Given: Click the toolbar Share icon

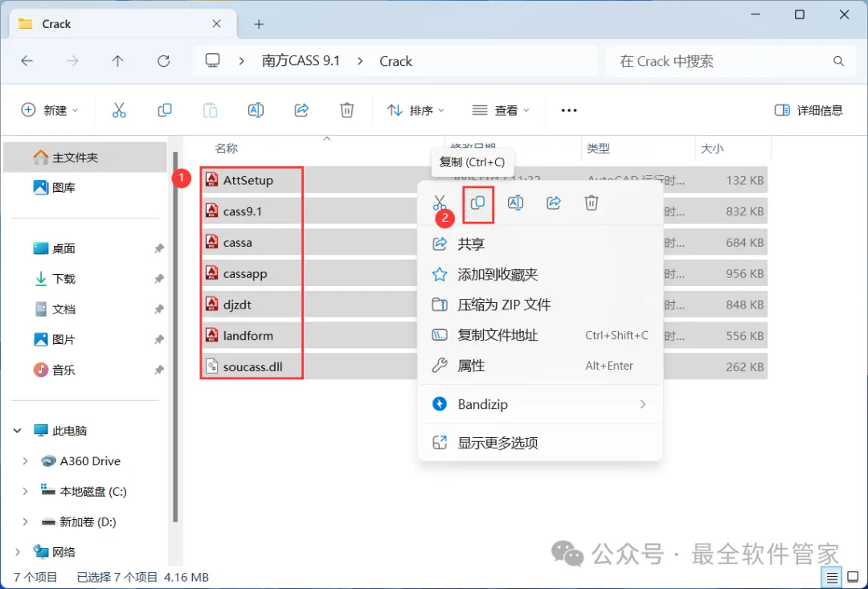Looking at the screenshot, I should click(301, 110).
